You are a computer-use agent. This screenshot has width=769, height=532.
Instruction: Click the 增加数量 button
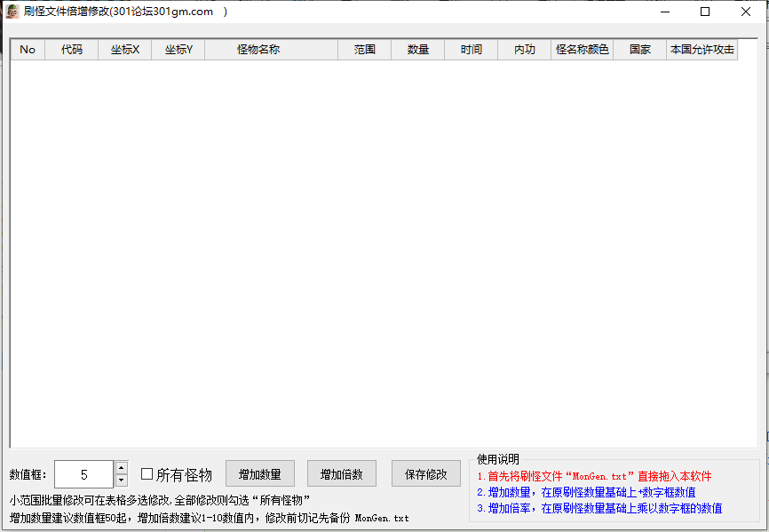point(260,473)
